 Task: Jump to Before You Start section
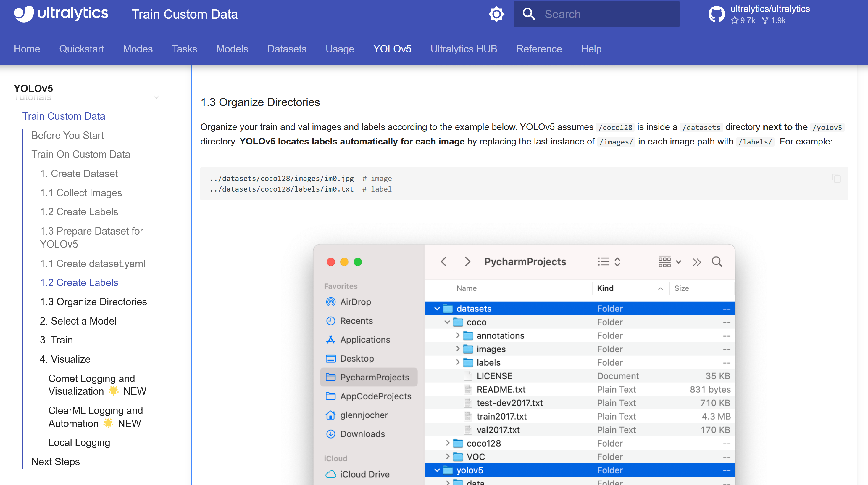click(67, 135)
